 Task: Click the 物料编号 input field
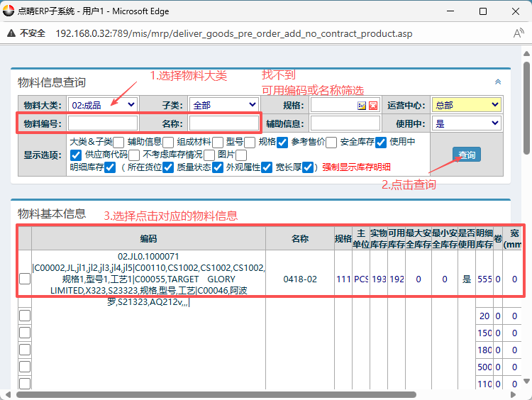103,123
